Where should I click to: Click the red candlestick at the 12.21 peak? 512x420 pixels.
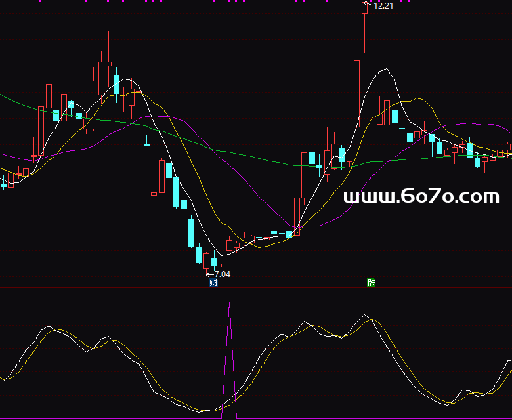click(x=364, y=8)
